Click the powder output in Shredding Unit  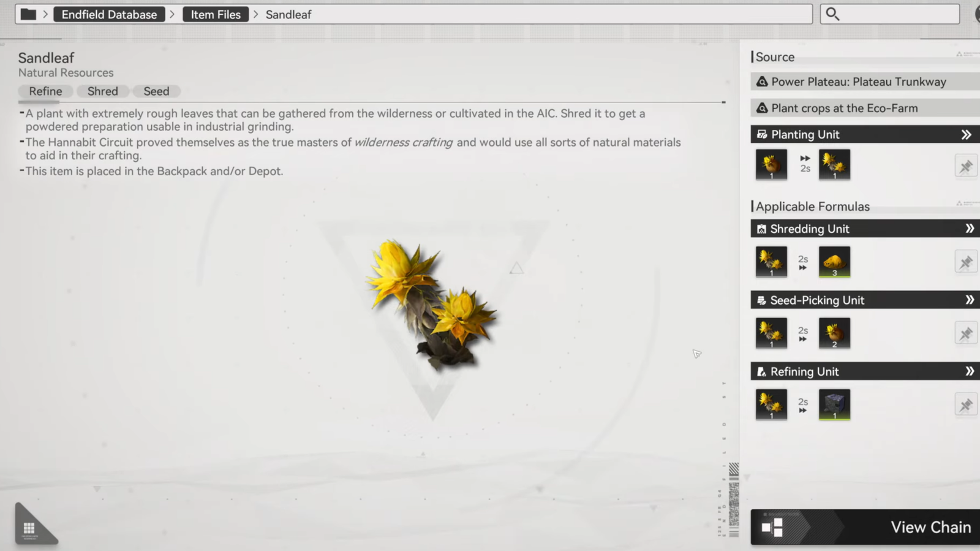pos(834,262)
